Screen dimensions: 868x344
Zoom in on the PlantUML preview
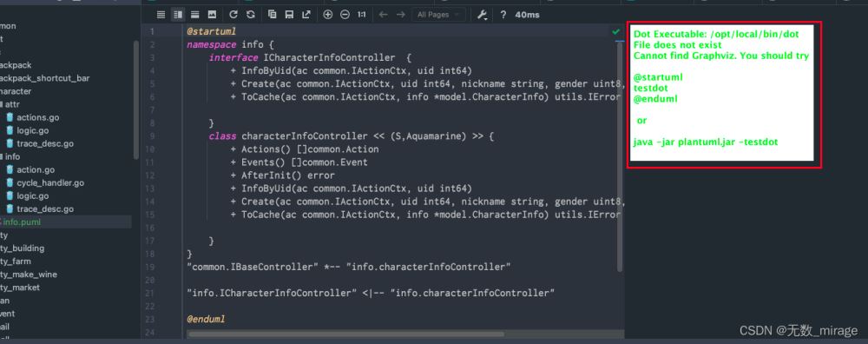(328, 15)
